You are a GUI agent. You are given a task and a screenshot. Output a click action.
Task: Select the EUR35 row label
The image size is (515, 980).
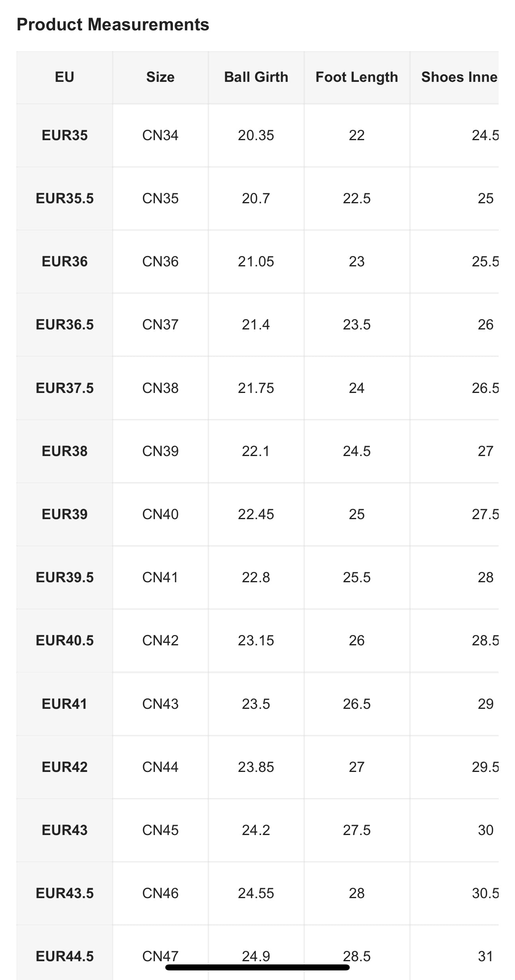pyautogui.click(x=65, y=135)
